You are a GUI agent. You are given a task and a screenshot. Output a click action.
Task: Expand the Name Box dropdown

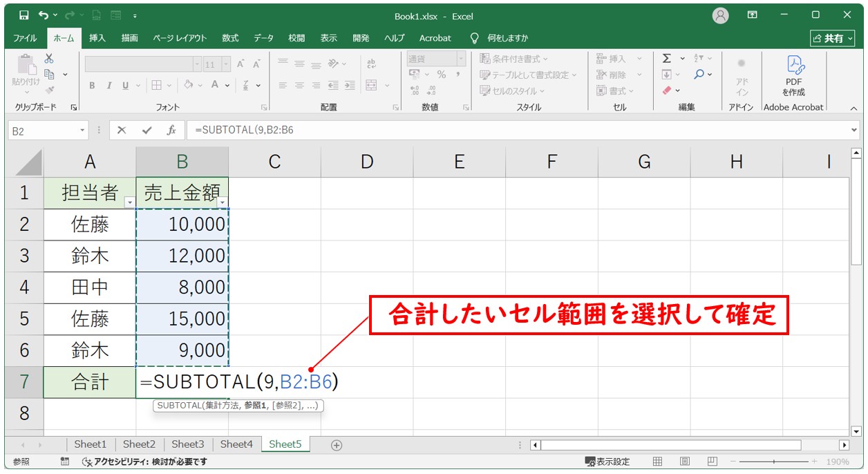point(83,130)
